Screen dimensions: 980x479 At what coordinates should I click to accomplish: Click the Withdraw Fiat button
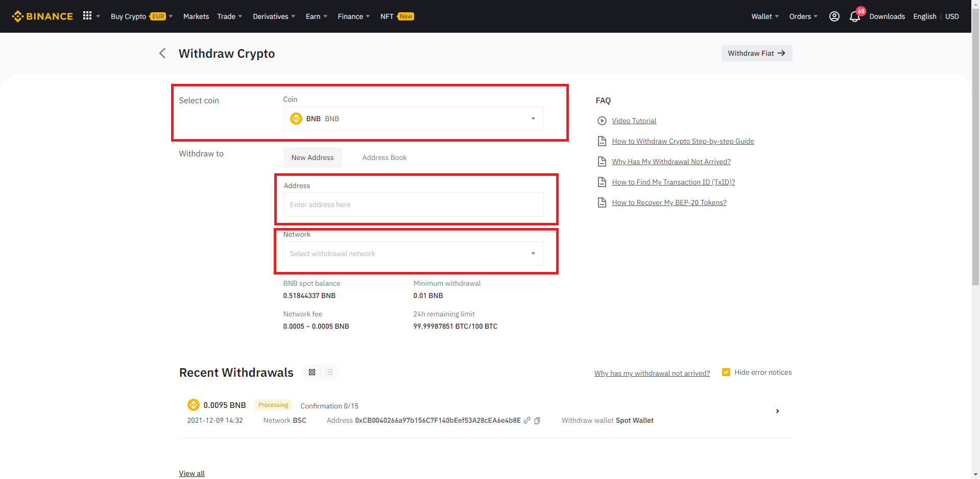(x=756, y=53)
